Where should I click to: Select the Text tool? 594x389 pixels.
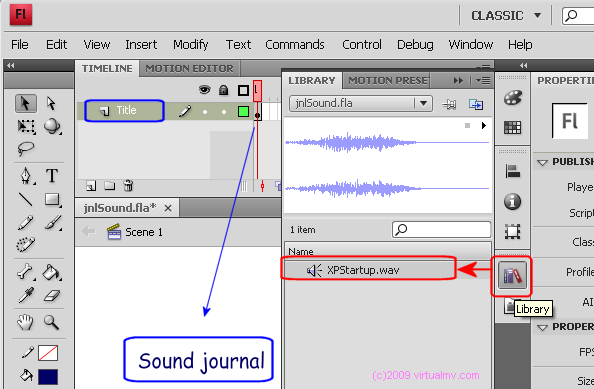(52, 176)
